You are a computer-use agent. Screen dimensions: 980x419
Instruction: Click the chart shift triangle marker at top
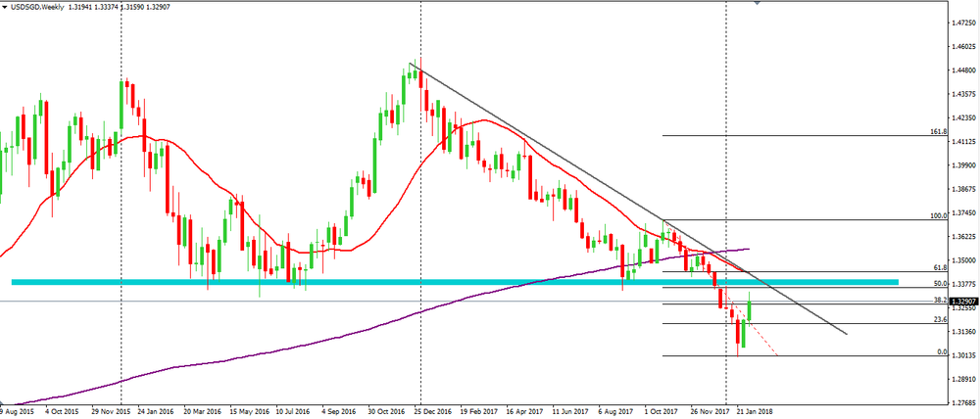pyautogui.click(x=758, y=3)
